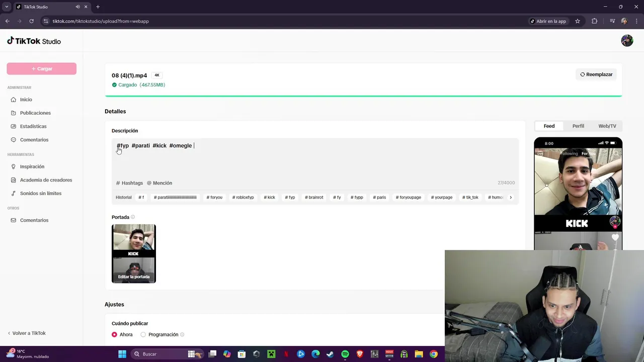Click Abrir en la app button
This screenshot has width=644, height=362.
point(548,21)
